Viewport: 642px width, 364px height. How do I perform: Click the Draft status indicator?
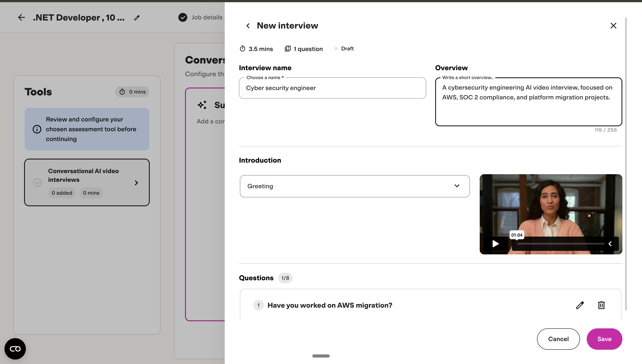344,49
